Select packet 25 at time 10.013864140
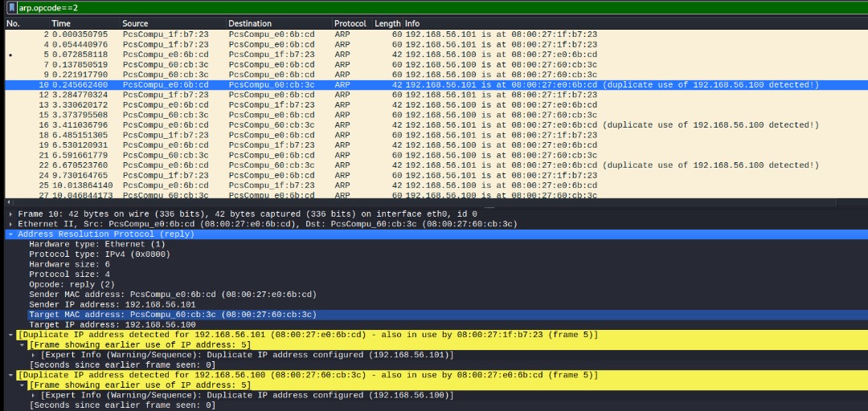The width and height of the screenshot is (868, 411). coord(436,185)
